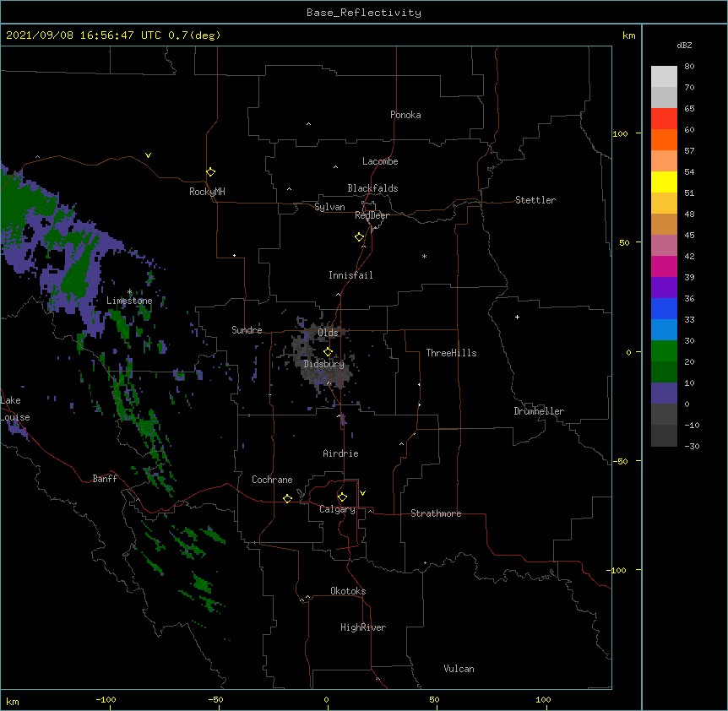The image size is (728, 711).
Task: Click the Airdrie city label
Action: coord(340,453)
